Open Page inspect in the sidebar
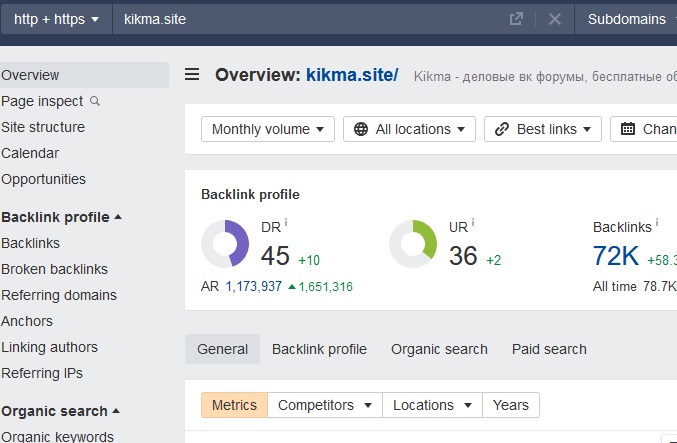Screen dimensions: 677x443 [42, 101]
